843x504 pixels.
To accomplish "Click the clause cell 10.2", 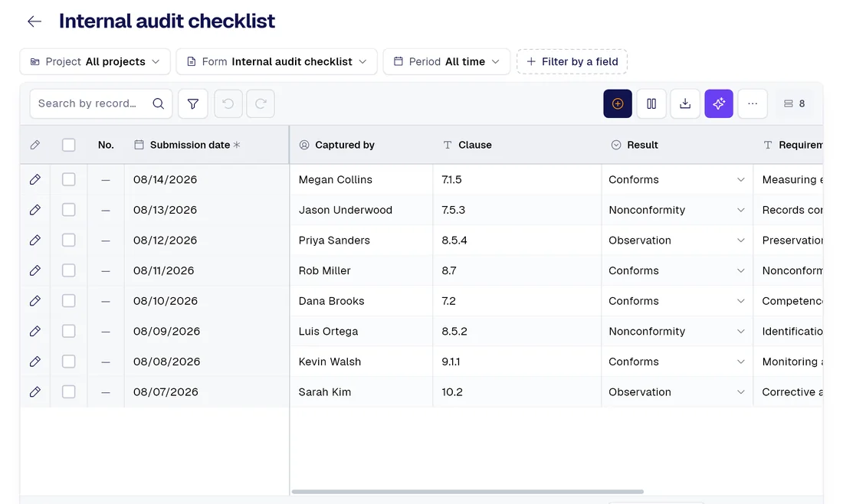I will (x=517, y=392).
